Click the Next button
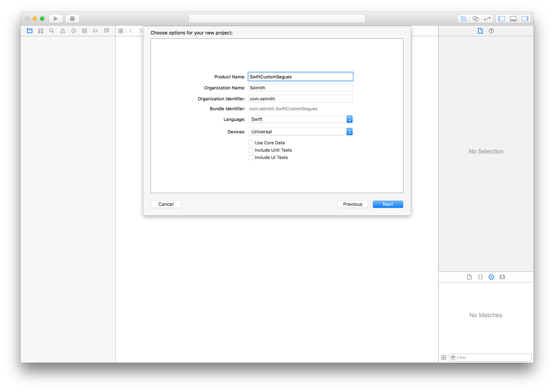The image size is (554, 392). [x=388, y=204]
